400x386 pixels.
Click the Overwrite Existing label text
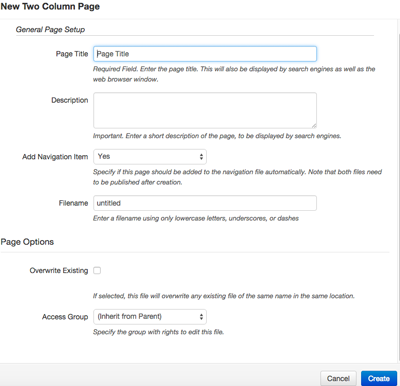(x=59, y=270)
